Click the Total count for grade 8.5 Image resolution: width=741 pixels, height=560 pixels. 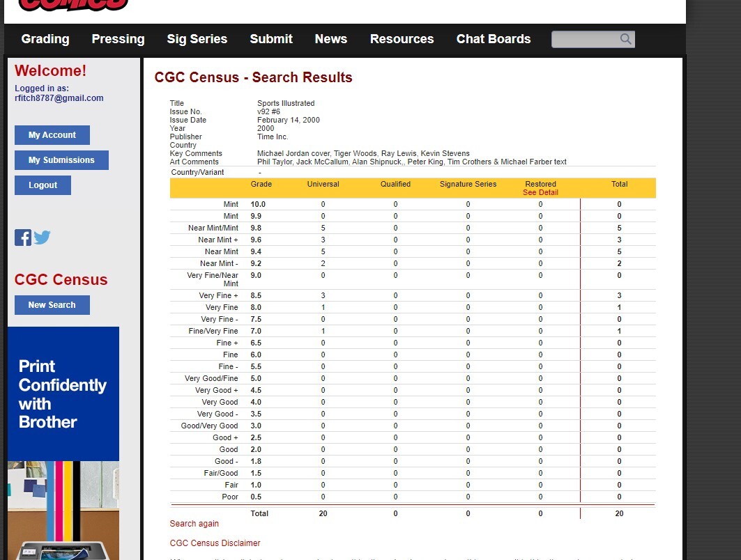tap(620, 295)
